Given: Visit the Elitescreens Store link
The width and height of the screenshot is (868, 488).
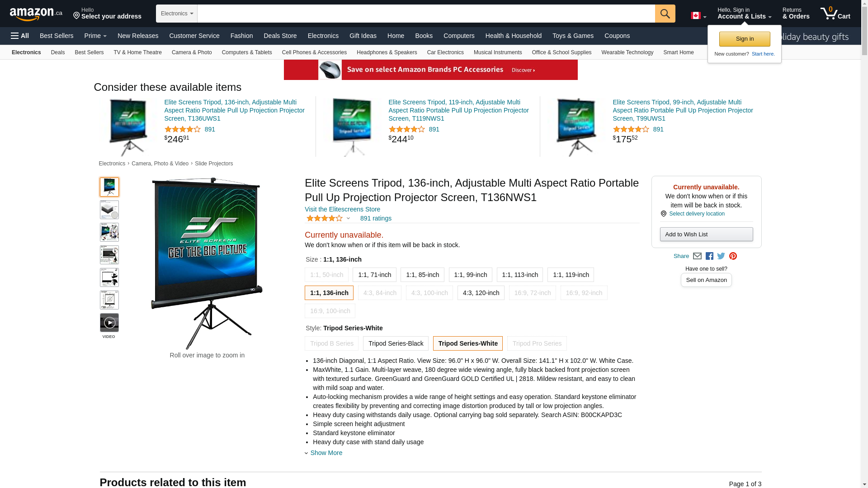Looking at the screenshot, I should pos(342,209).
